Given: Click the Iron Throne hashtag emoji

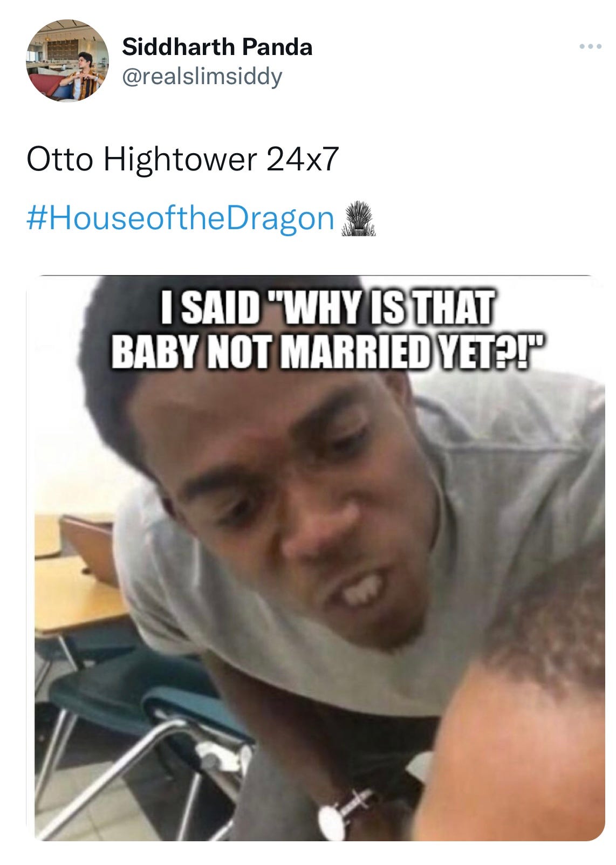Looking at the screenshot, I should point(358,219).
